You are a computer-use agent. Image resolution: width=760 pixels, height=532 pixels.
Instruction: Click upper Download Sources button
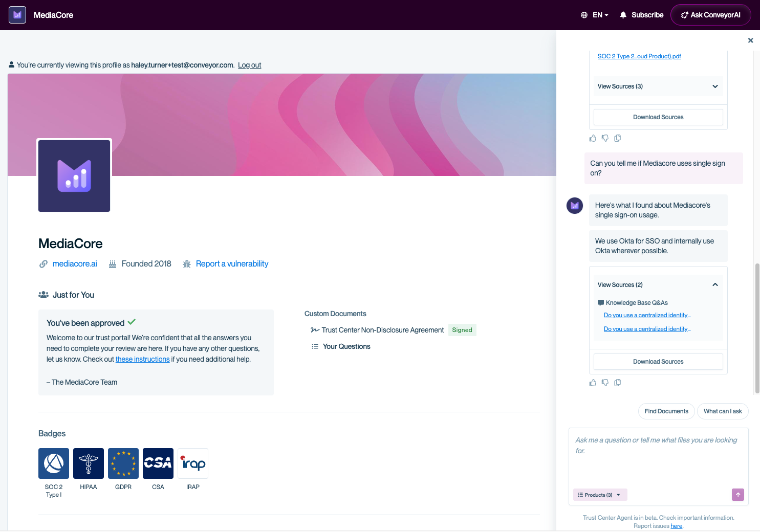click(x=658, y=117)
